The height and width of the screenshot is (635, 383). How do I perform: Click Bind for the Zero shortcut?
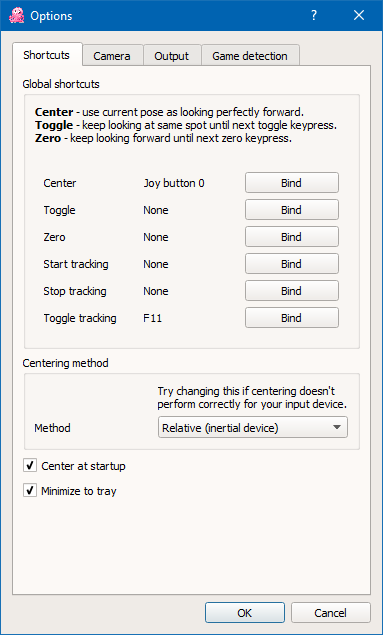[292, 237]
